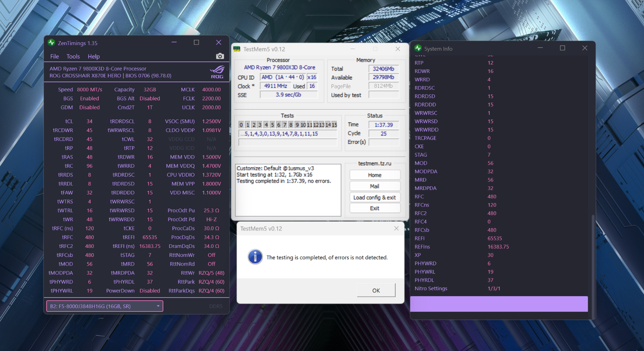
Task: Click the MODPDA row in System Info
Action: click(x=499, y=171)
